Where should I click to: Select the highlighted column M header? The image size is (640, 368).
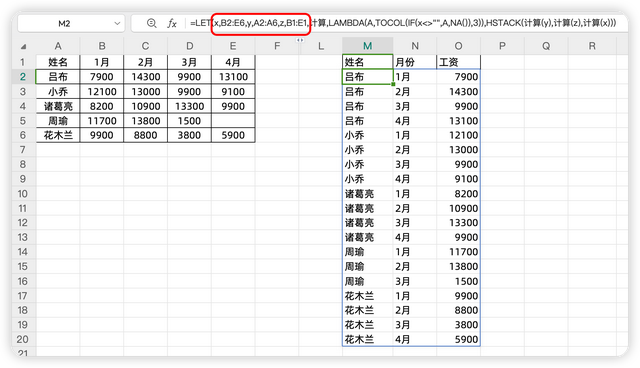pyautogui.click(x=367, y=46)
